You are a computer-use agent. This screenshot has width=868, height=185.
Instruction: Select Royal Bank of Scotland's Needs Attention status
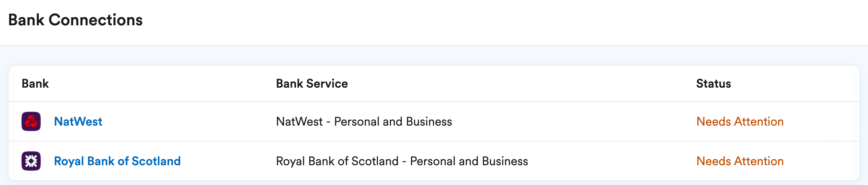click(740, 161)
